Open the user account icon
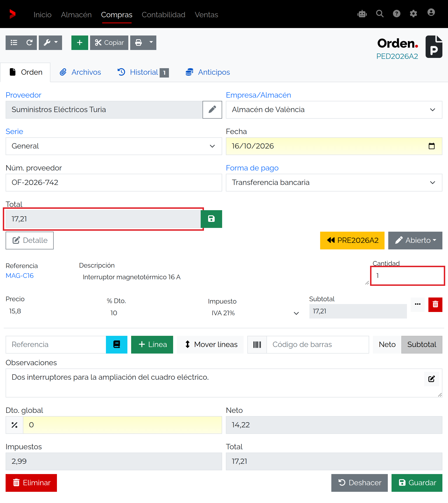Image resolution: width=448 pixels, height=503 pixels. coord(431,12)
